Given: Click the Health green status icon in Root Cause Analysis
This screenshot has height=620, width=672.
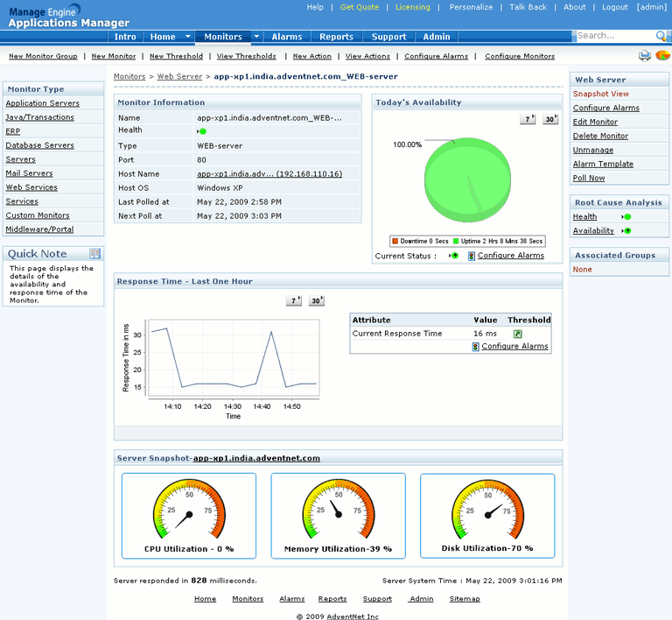Looking at the screenshot, I should [626, 217].
